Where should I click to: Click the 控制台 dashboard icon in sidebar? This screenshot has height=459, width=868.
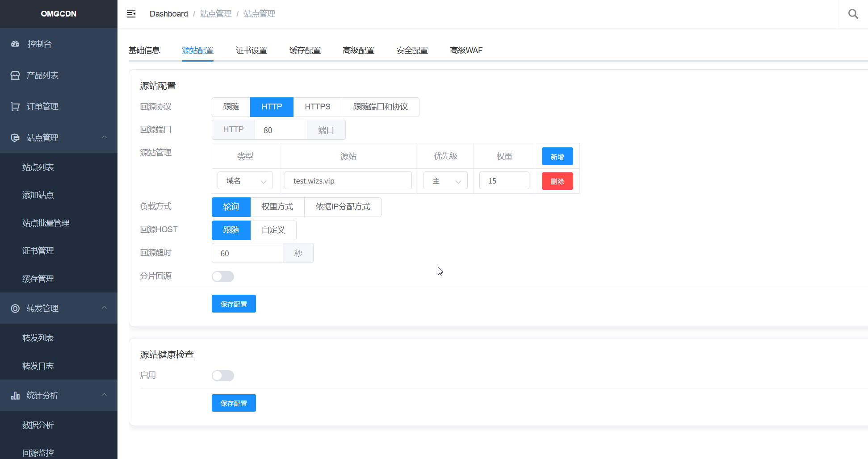tap(15, 44)
